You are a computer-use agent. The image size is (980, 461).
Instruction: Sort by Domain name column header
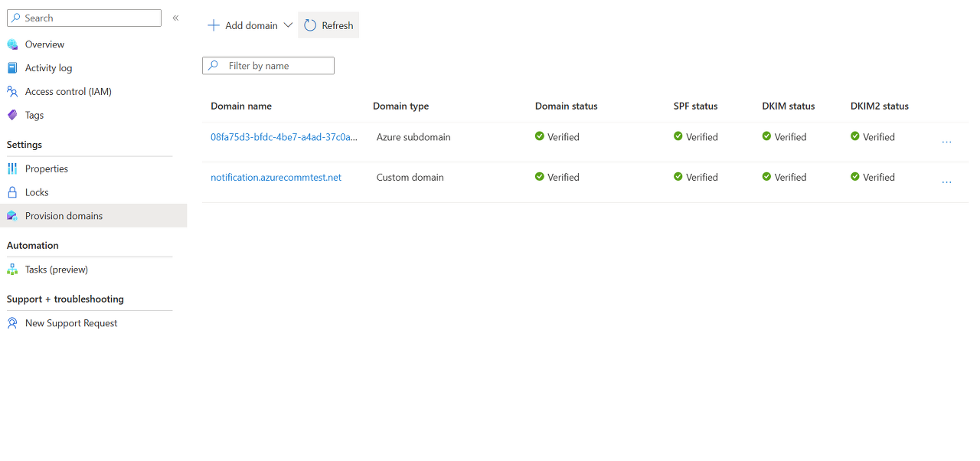point(241,106)
